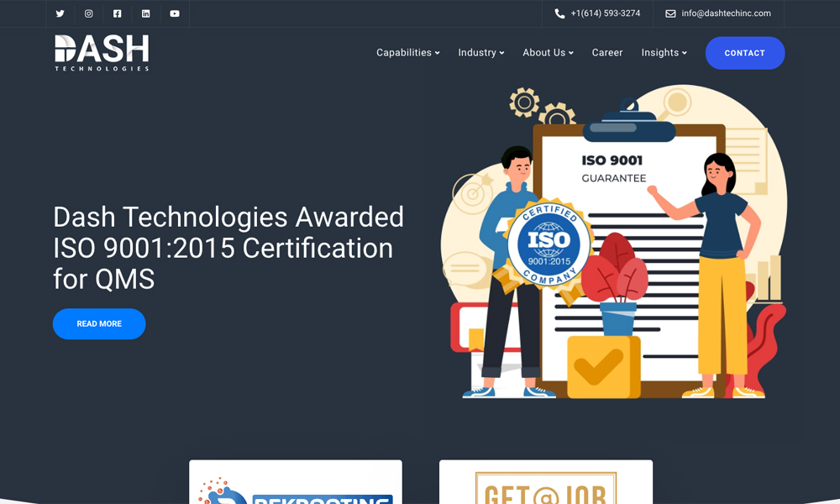
Task: Expand the About Us dropdown
Action: point(548,53)
